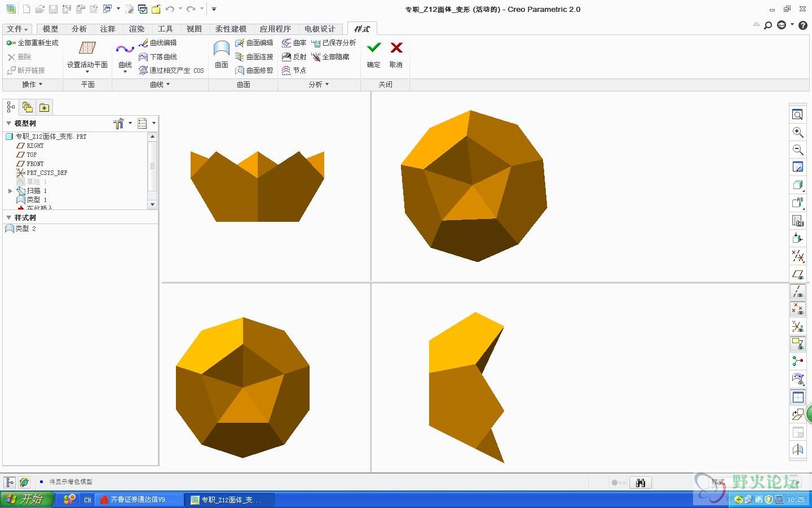Click the Refit zoom icon in view toolbar
The height and width of the screenshot is (508, 812).
798,115
